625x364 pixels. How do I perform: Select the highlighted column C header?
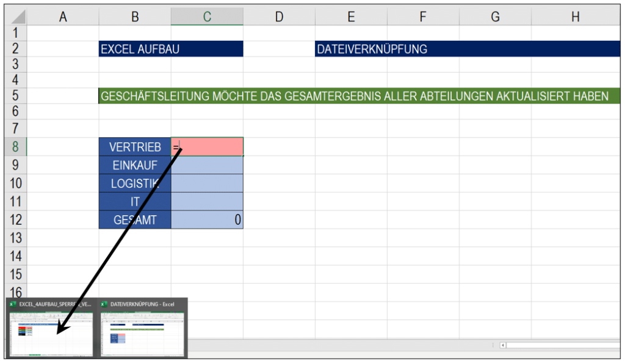tap(207, 16)
